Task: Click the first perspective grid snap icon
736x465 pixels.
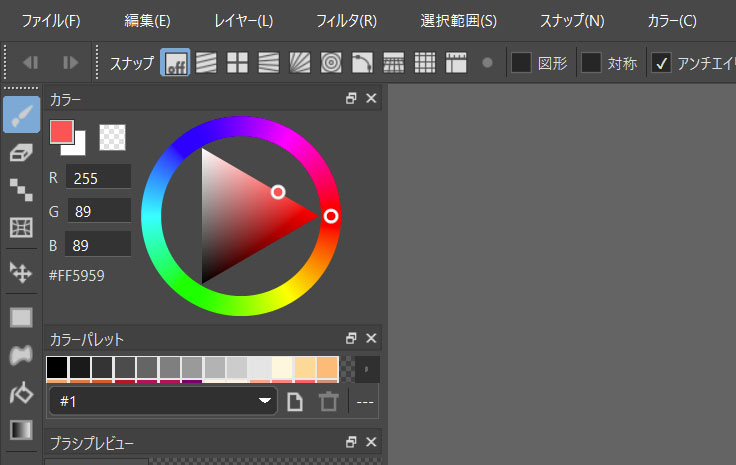Action: pyautogui.click(x=393, y=62)
